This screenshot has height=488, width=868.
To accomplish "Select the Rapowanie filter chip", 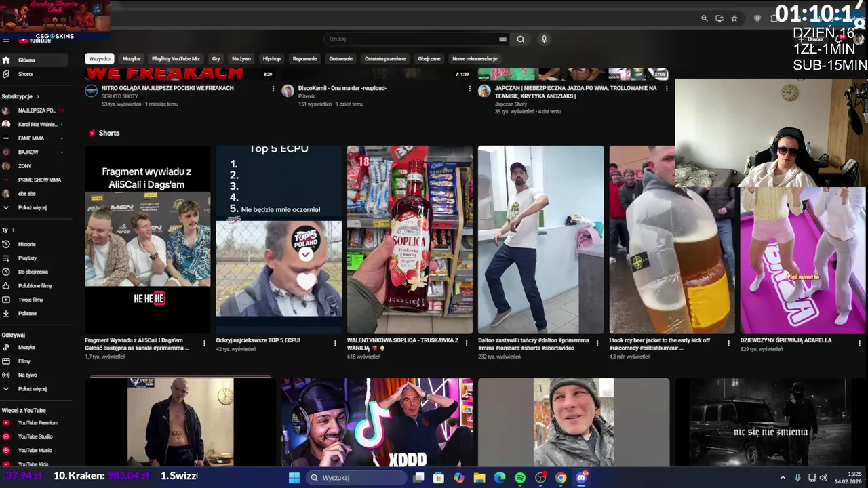I will (304, 59).
